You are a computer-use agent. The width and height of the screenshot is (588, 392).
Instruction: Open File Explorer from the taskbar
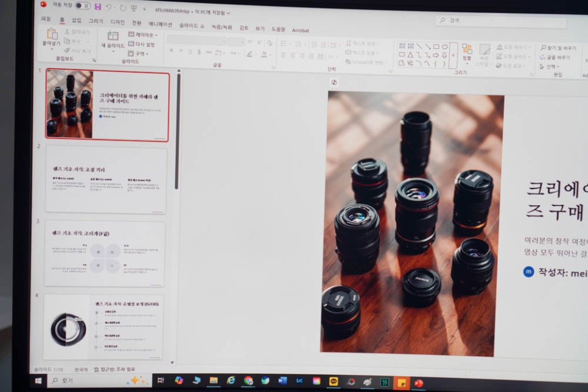tap(214, 380)
